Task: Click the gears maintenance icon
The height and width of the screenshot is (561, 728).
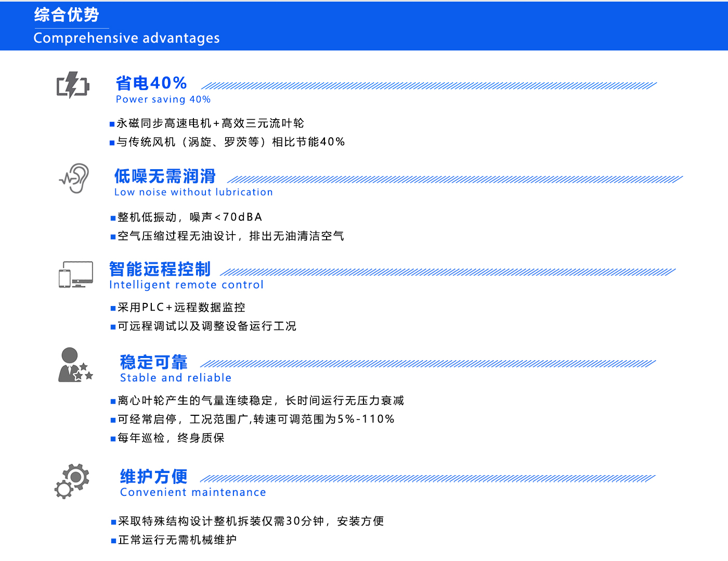Action: pos(72,481)
